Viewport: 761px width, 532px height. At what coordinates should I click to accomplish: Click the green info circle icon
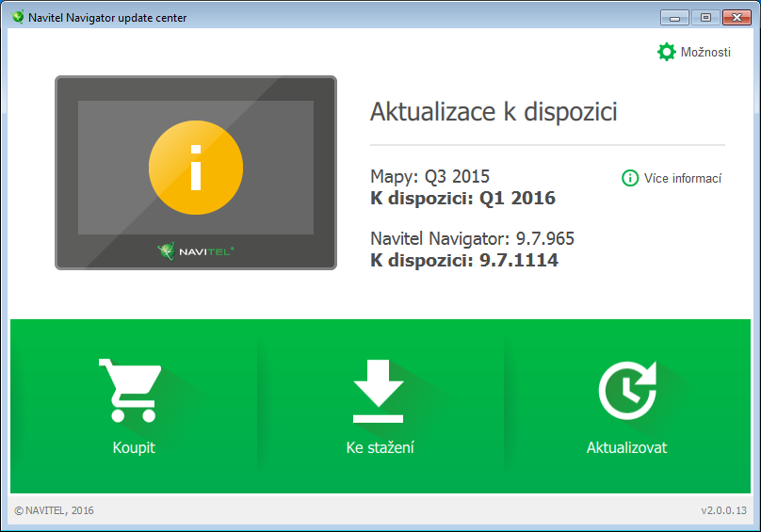click(630, 178)
